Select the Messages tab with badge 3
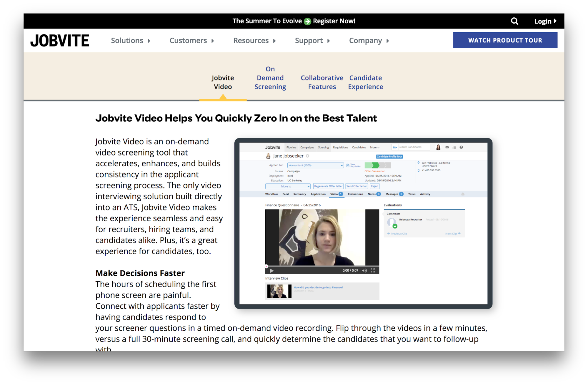The image size is (588, 385). point(394,194)
